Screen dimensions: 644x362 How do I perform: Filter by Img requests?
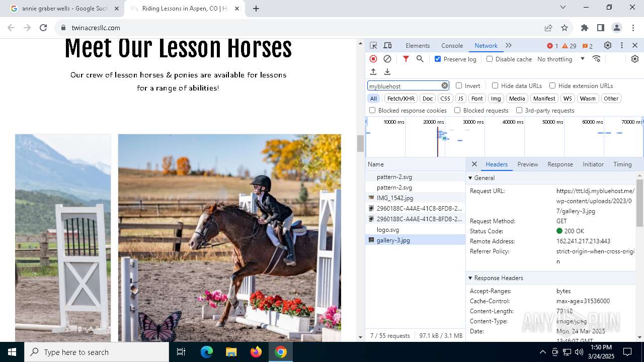496,99
